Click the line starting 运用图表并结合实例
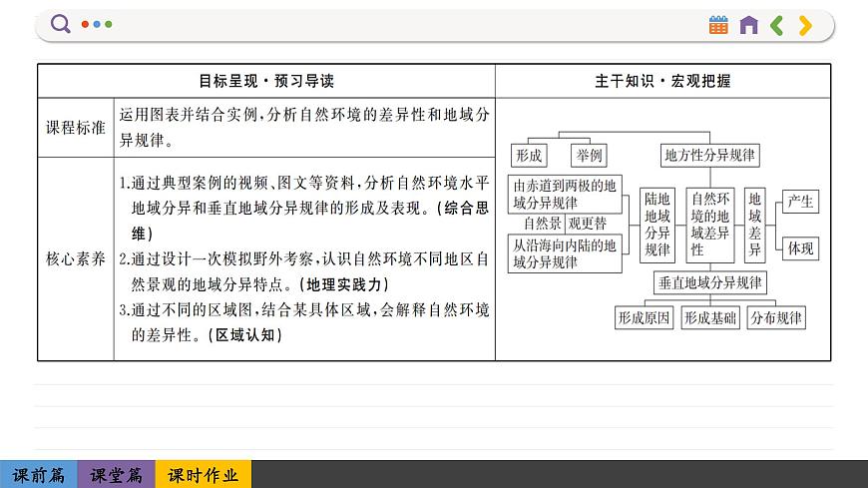Viewport: 868px width, 488px height. tap(304, 115)
